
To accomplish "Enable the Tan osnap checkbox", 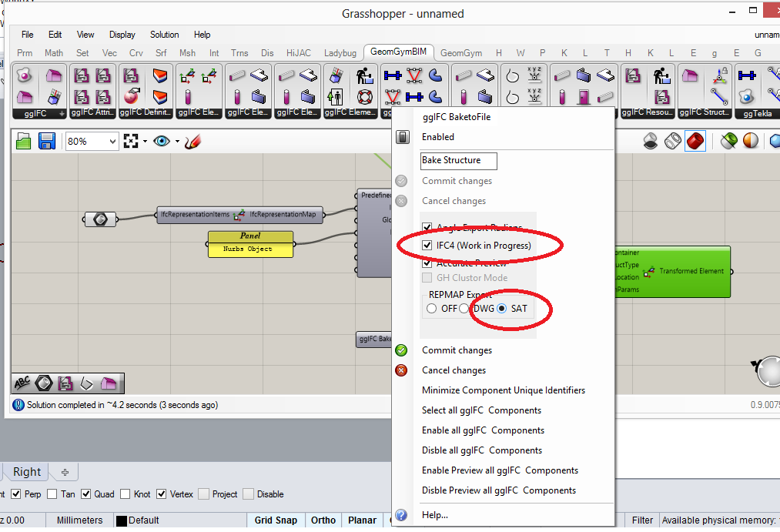I will point(52,494).
